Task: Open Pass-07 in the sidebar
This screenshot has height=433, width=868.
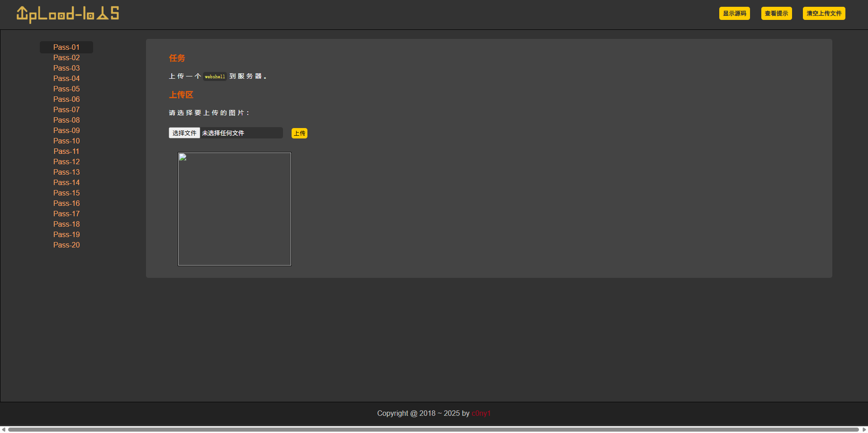Action: coord(66,109)
